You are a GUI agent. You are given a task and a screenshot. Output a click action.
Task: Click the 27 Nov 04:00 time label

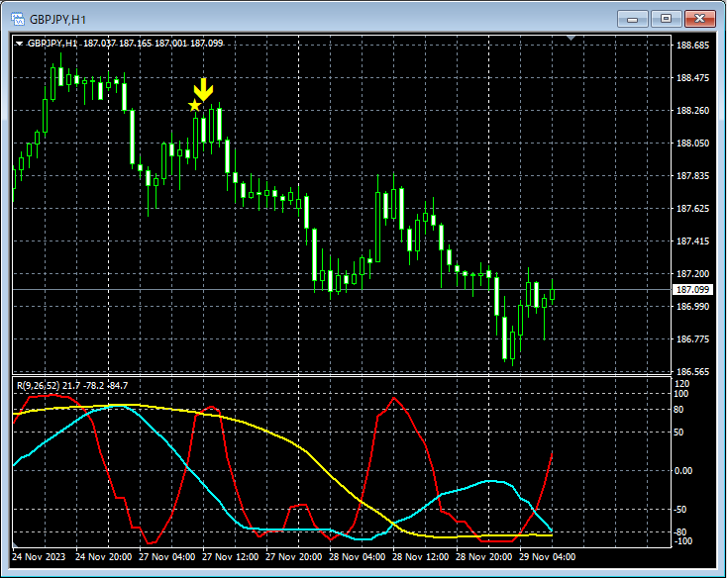pyautogui.click(x=167, y=556)
